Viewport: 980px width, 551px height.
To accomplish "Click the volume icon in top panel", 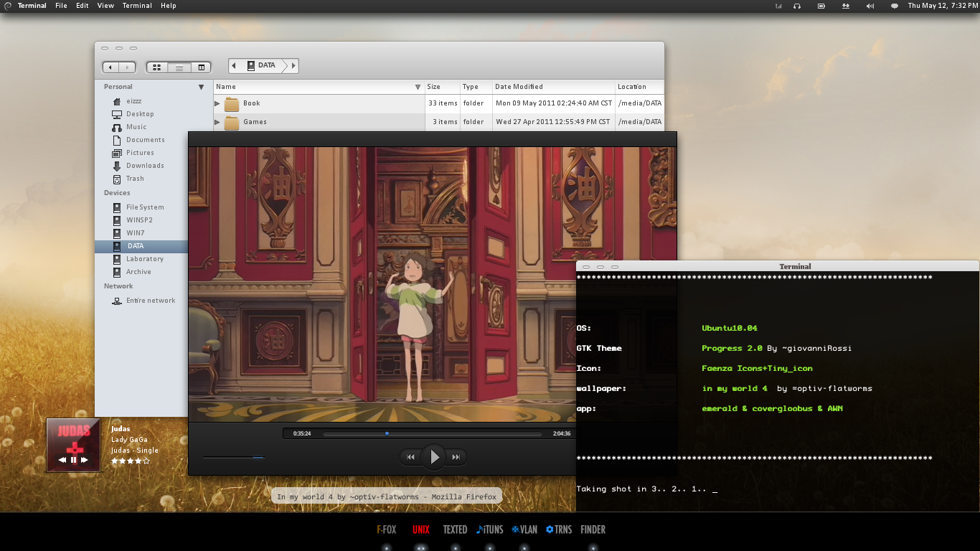I will coord(870,6).
